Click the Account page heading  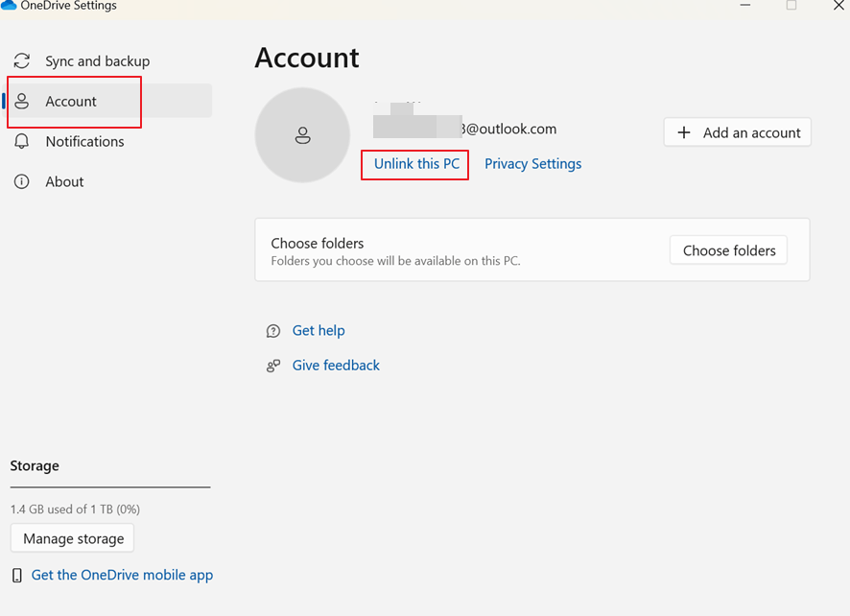[307, 58]
